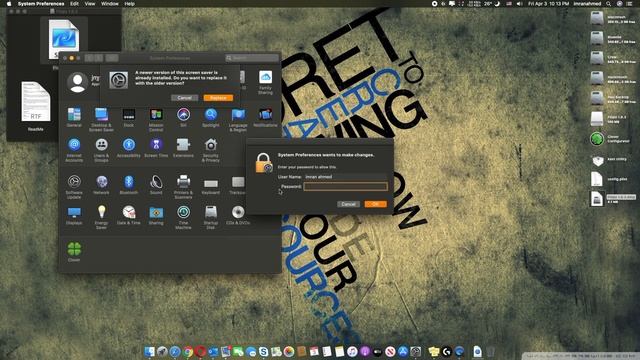
Task: Open Time Machine preferences
Action: click(x=183, y=217)
